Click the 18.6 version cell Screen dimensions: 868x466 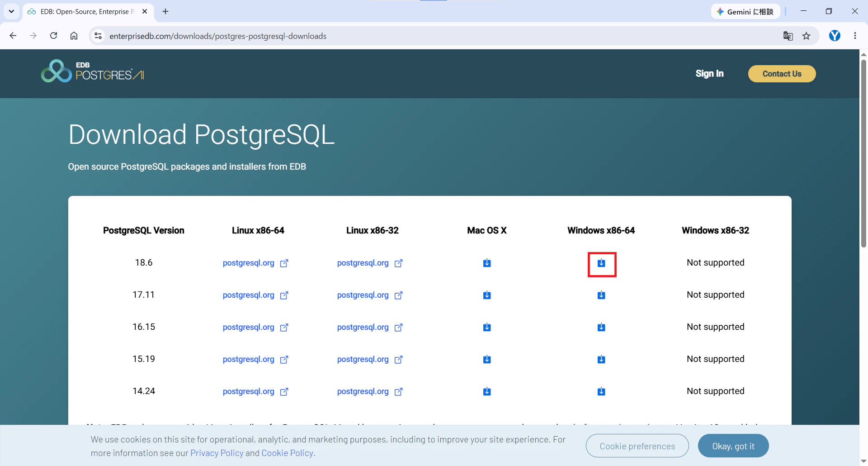click(144, 262)
